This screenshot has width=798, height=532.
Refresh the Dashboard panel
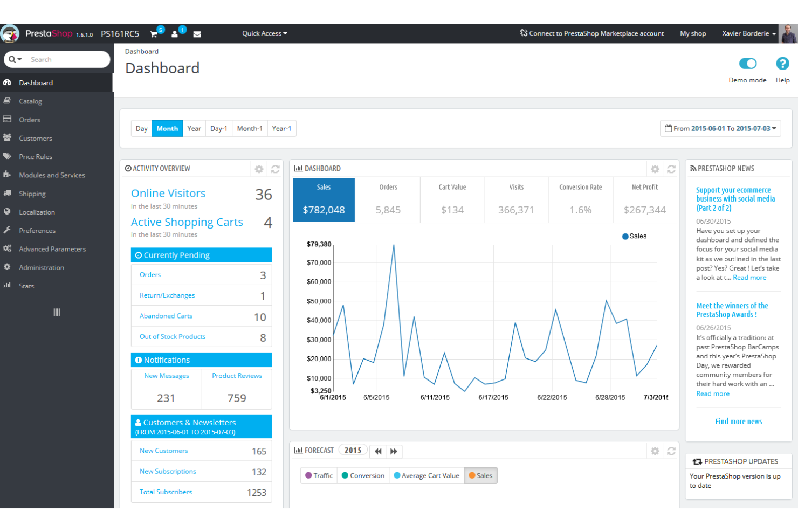pyautogui.click(x=671, y=169)
